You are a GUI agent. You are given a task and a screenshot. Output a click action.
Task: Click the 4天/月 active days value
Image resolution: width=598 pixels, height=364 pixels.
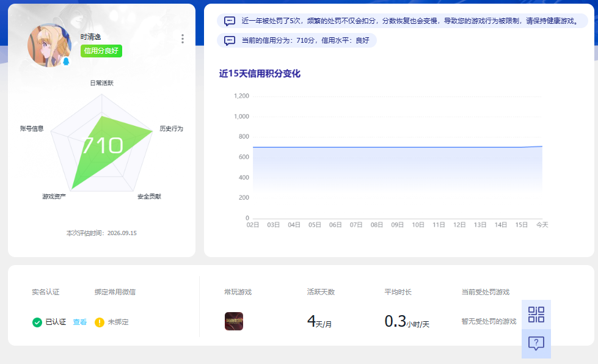point(319,322)
